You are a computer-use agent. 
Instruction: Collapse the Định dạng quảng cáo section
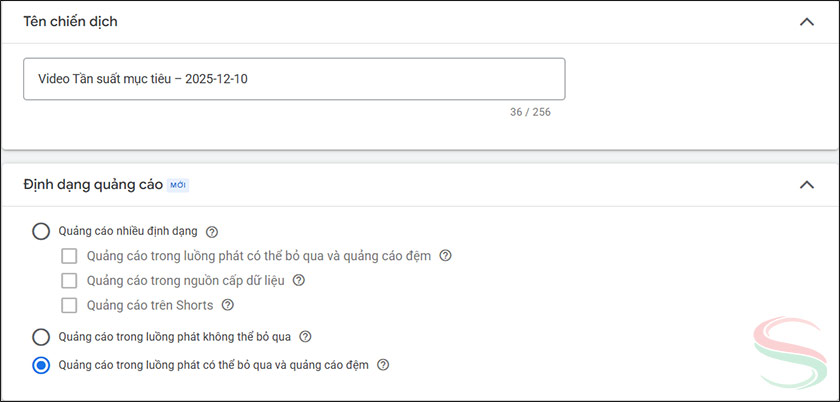(807, 184)
